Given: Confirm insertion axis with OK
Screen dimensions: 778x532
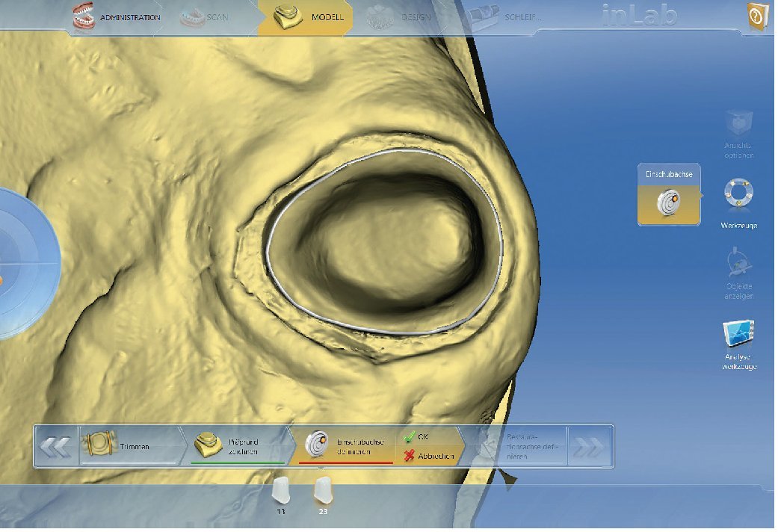Looking at the screenshot, I should (417, 436).
